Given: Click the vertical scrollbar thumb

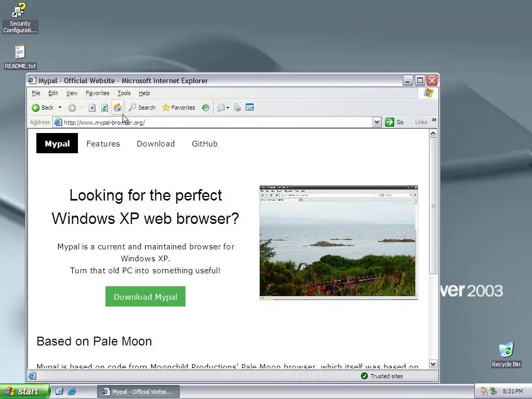Looking at the screenshot, I should pyautogui.click(x=433, y=206).
